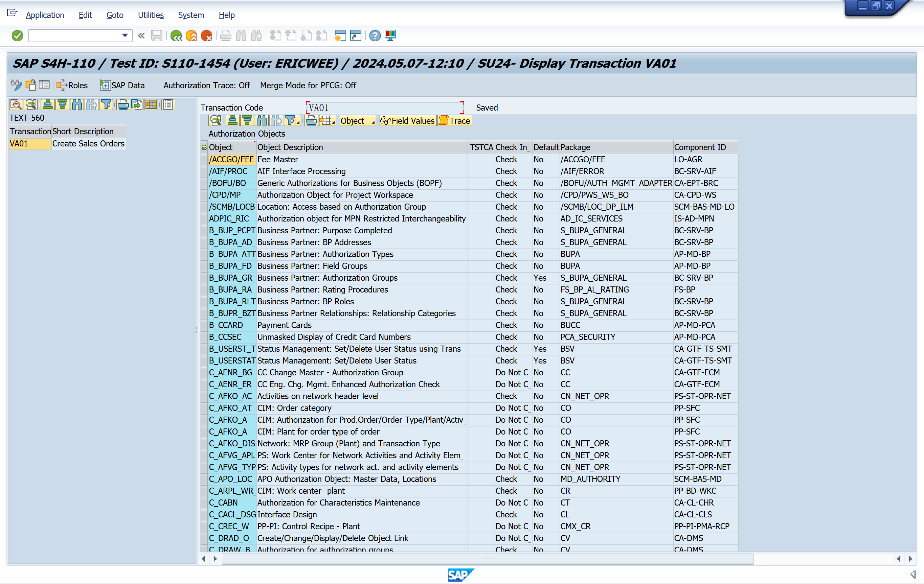
Task: Click the Display/Change glasses-pencil icon
Action: (x=16, y=85)
